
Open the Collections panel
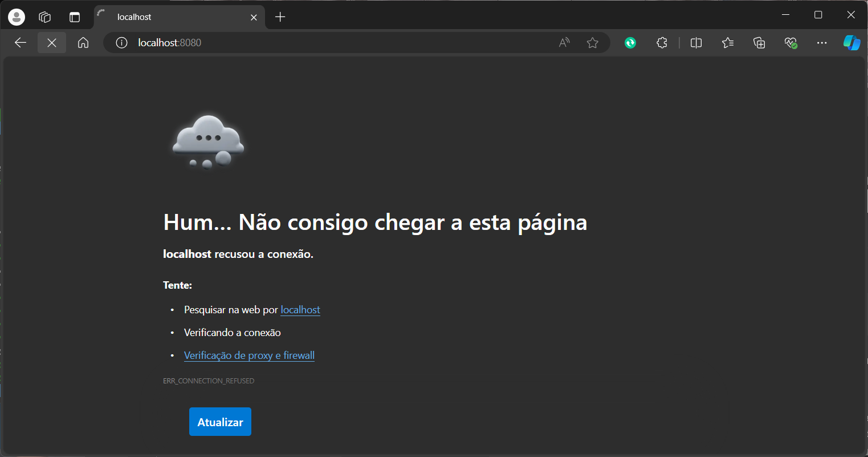pos(759,43)
